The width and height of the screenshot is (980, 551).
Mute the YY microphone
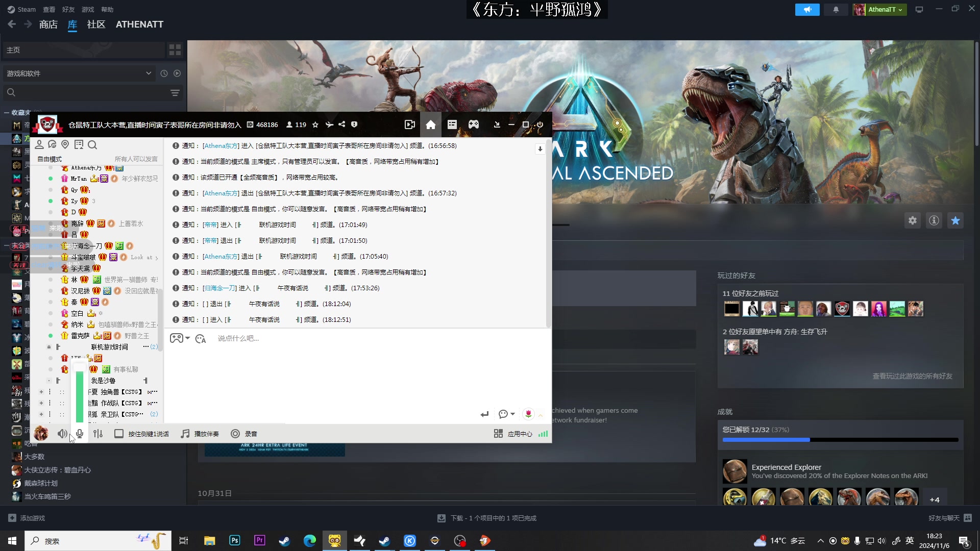click(x=80, y=434)
